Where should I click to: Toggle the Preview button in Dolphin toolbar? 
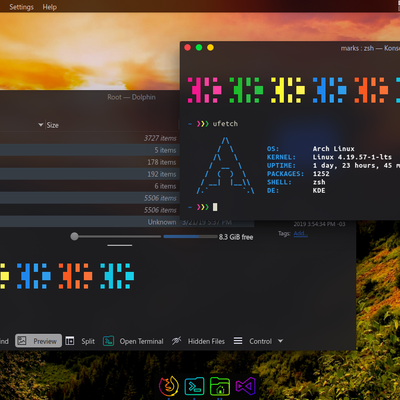coord(38,341)
